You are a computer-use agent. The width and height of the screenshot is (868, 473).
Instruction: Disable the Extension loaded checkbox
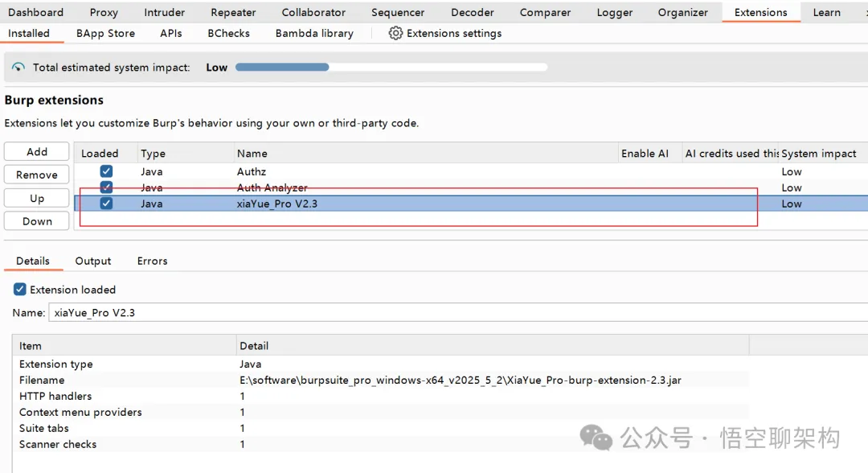pyautogui.click(x=20, y=290)
